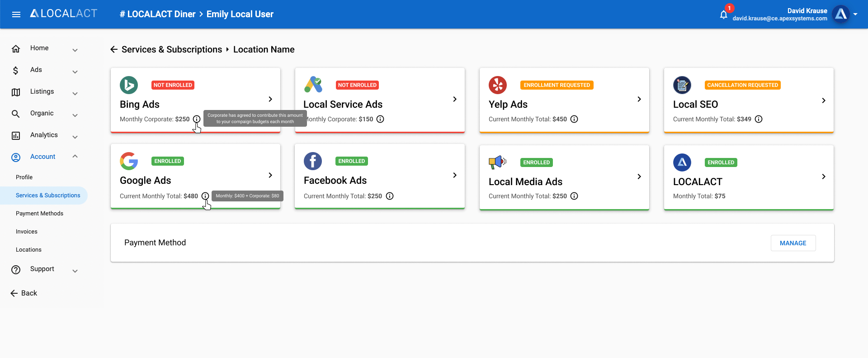Click the LOCALACT logo in header

tap(64, 14)
